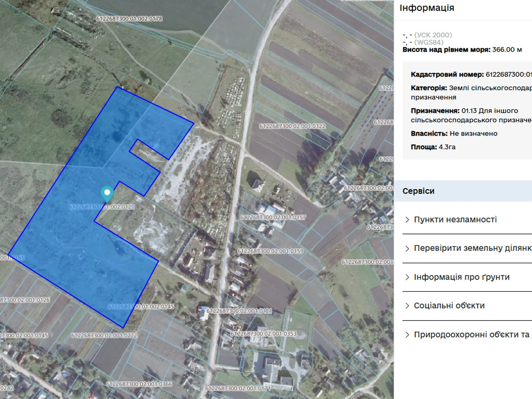Click the Сервіси section header

[418, 191]
